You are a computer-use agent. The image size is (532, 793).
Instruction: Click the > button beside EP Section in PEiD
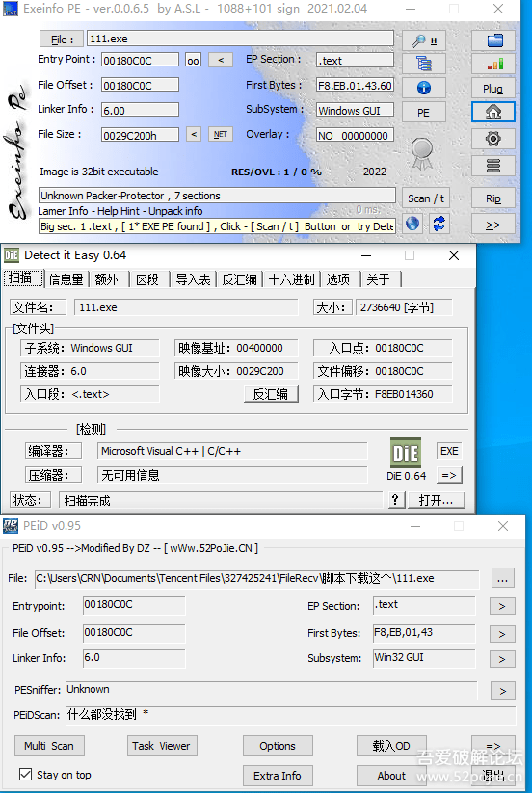pos(502,606)
